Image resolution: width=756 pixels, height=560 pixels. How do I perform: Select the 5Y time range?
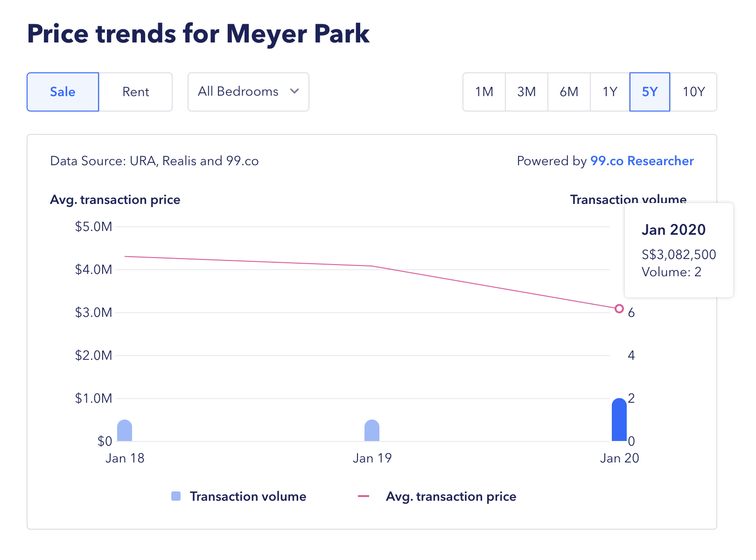click(x=650, y=92)
